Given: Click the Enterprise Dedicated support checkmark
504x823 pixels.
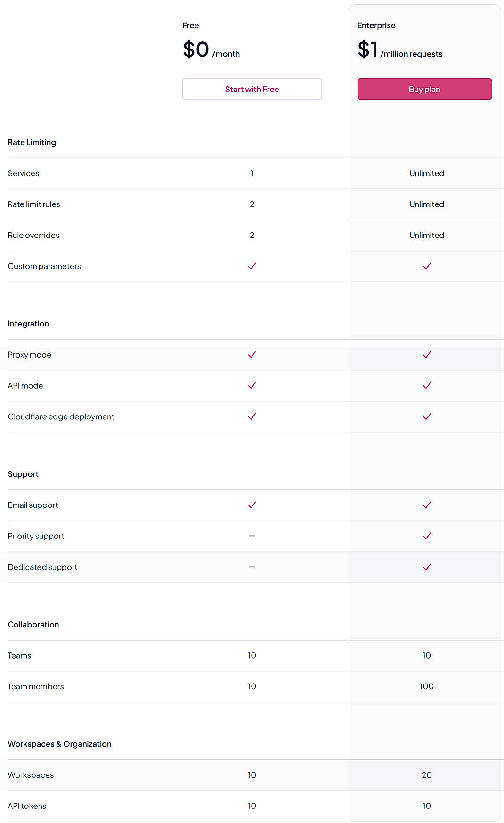Looking at the screenshot, I should [427, 567].
